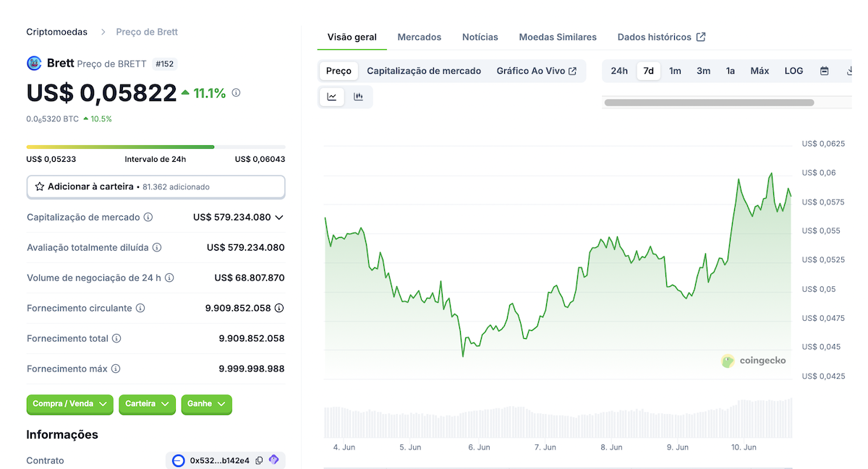Go to Criptomoedas breadcrumb link
The height and width of the screenshot is (469, 868).
[x=57, y=32]
